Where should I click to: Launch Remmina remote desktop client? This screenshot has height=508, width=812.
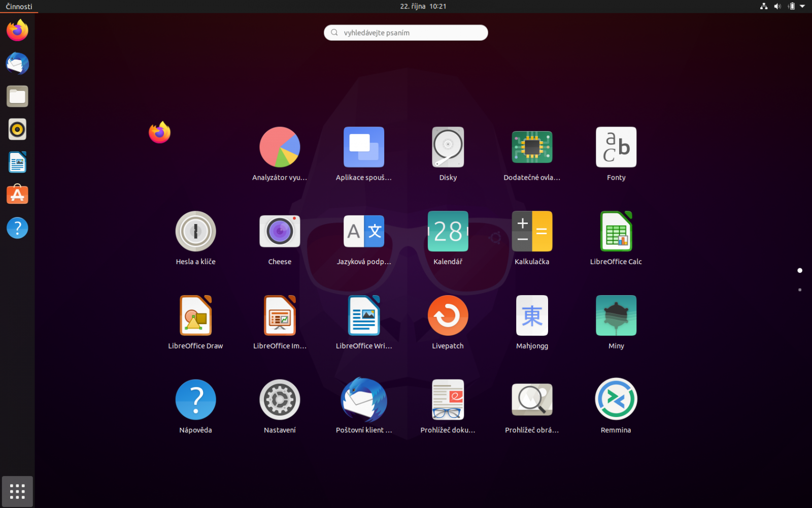616,400
